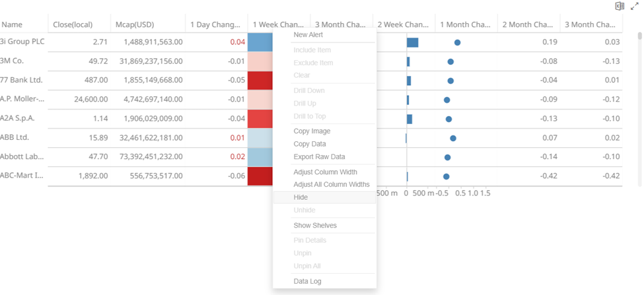Maximize the visualization with the expand arrows
The height and width of the screenshot is (295, 644).
634,6
